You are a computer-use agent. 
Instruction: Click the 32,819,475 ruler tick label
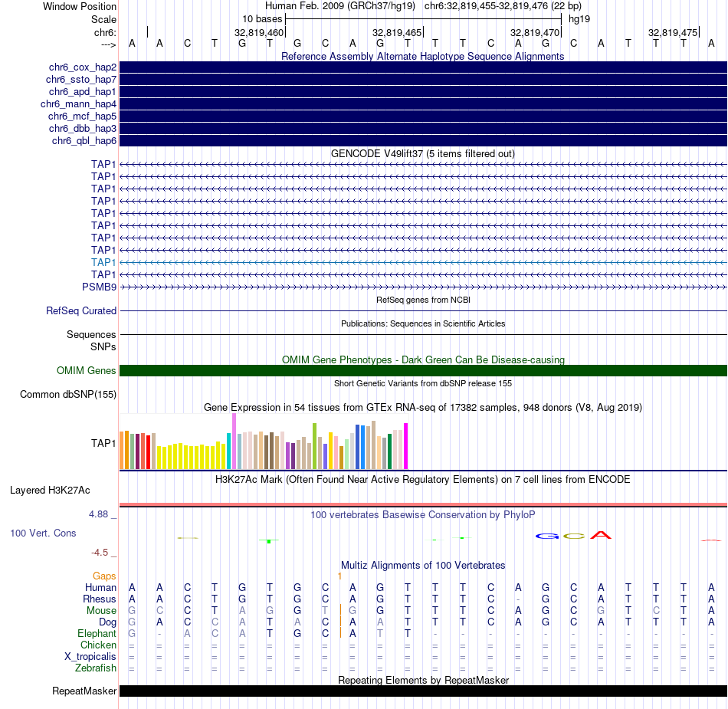tap(673, 32)
